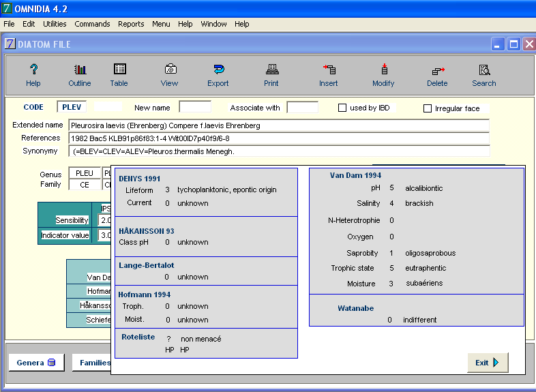Click the 'N-Heterotrophie' label

[x=354, y=220]
